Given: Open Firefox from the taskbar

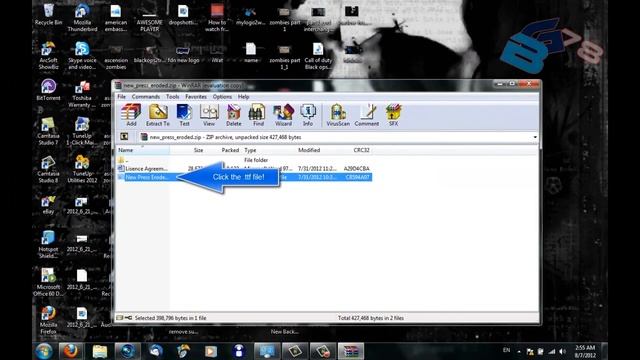Looking at the screenshot, I should point(71,351).
